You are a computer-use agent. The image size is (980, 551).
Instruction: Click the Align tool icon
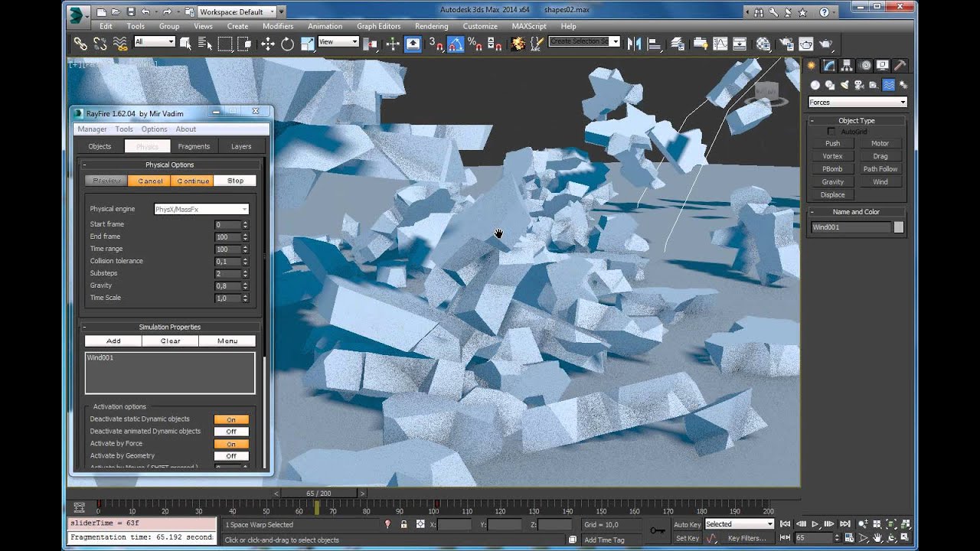(655, 44)
